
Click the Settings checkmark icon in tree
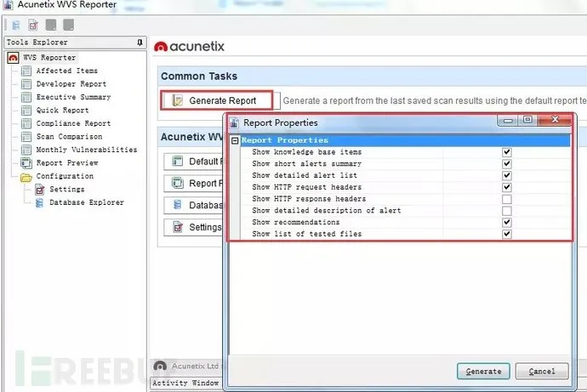40,190
